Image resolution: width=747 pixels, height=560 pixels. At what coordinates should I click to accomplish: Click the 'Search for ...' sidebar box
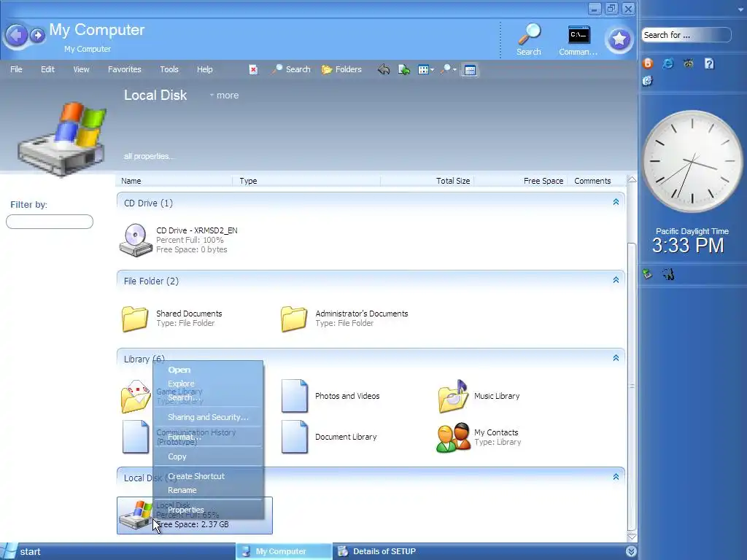pyautogui.click(x=686, y=35)
